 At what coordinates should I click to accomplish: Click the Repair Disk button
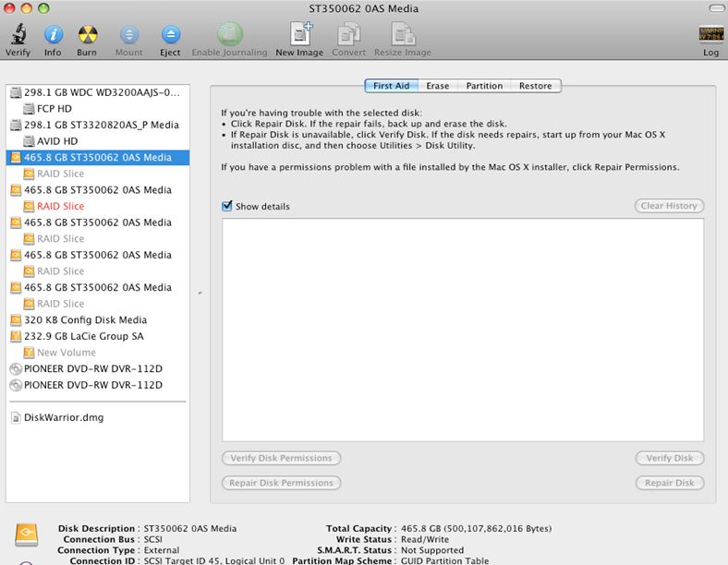670,483
